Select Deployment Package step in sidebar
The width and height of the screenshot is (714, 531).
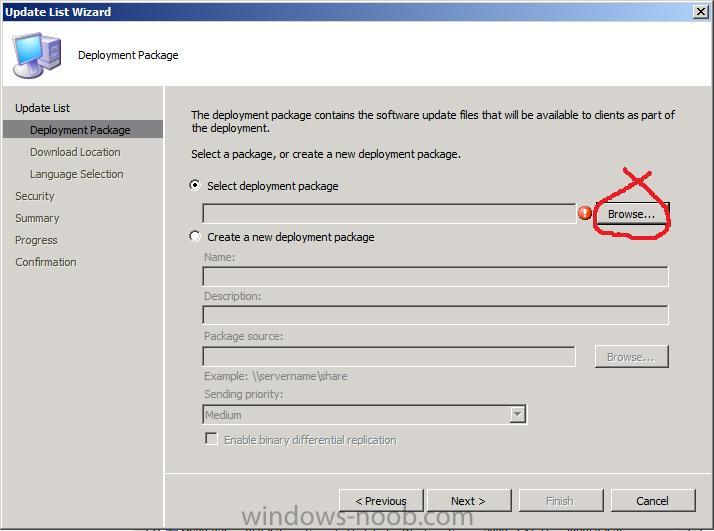tap(82, 129)
